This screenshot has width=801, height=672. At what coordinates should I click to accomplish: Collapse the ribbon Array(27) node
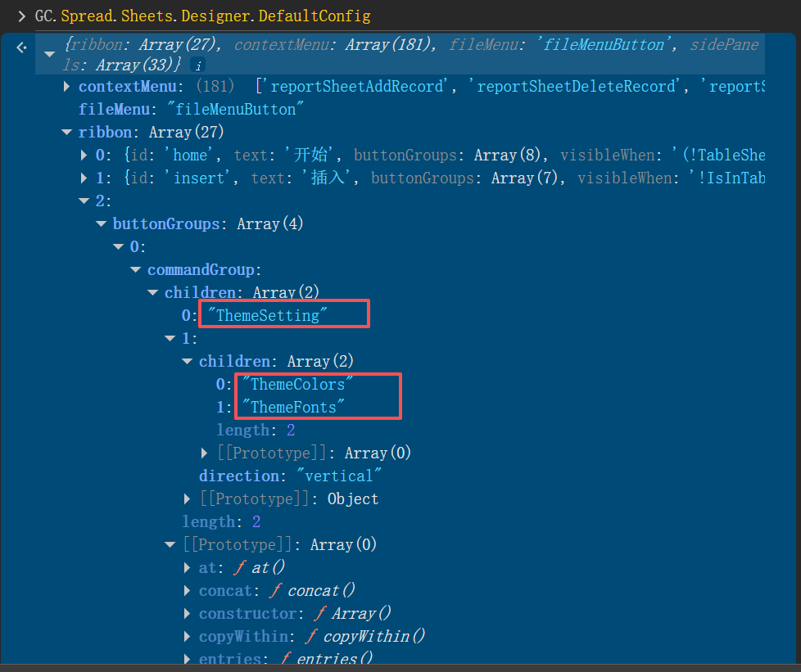pyautogui.click(x=66, y=133)
